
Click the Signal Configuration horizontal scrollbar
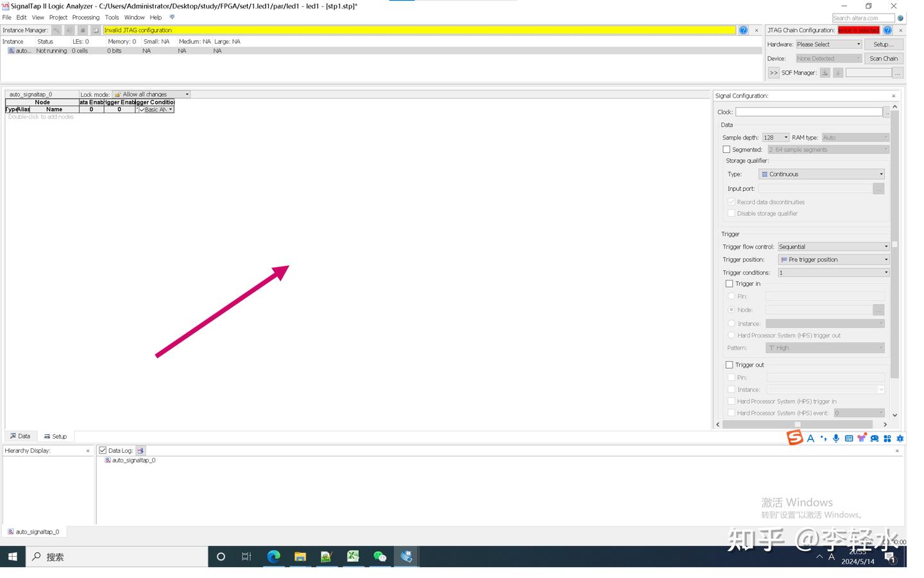[x=798, y=425]
